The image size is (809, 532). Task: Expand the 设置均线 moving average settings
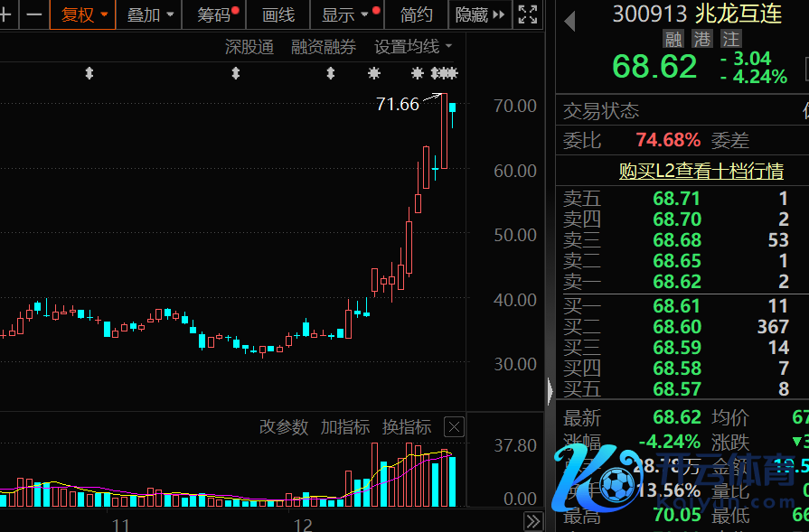[413, 47]
